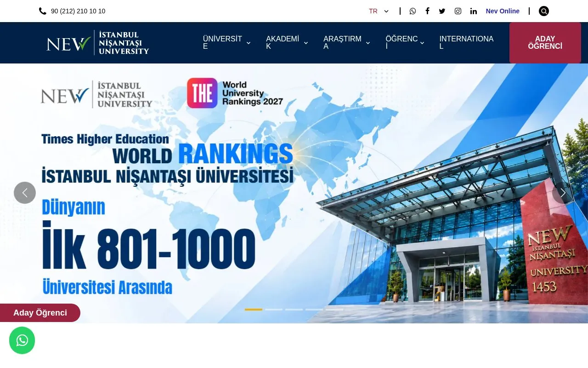Image resolution: width=588 pixels, height=368 pixels.
Task: Open the INTERNATIONAL menu item
Action: (466, 43)
